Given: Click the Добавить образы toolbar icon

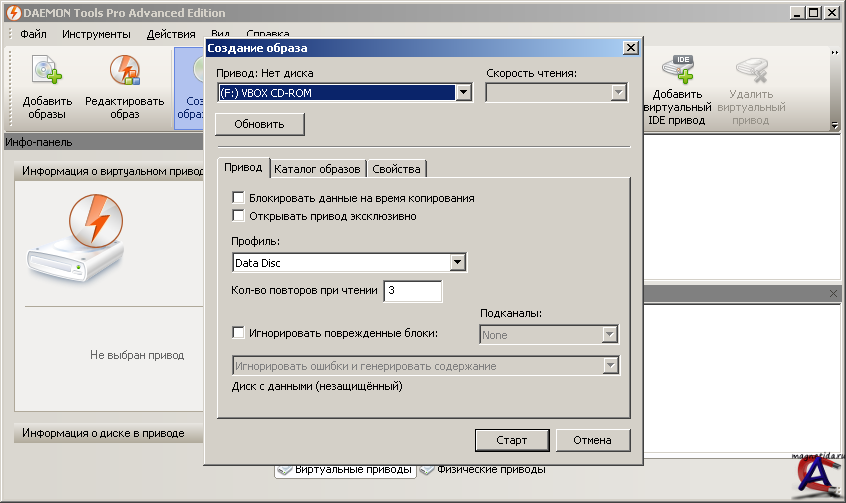Looking at the screenshot, I should (47, 70).
